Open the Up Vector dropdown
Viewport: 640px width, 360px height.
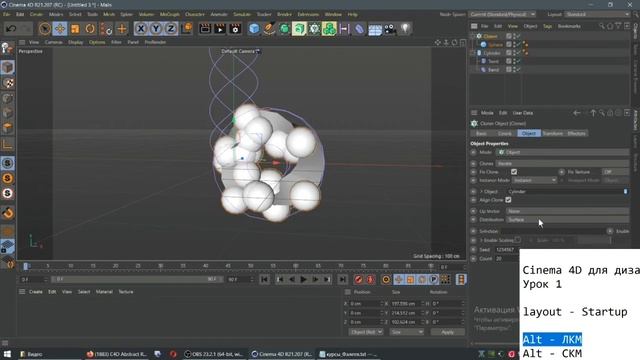(x=567, y=211)
